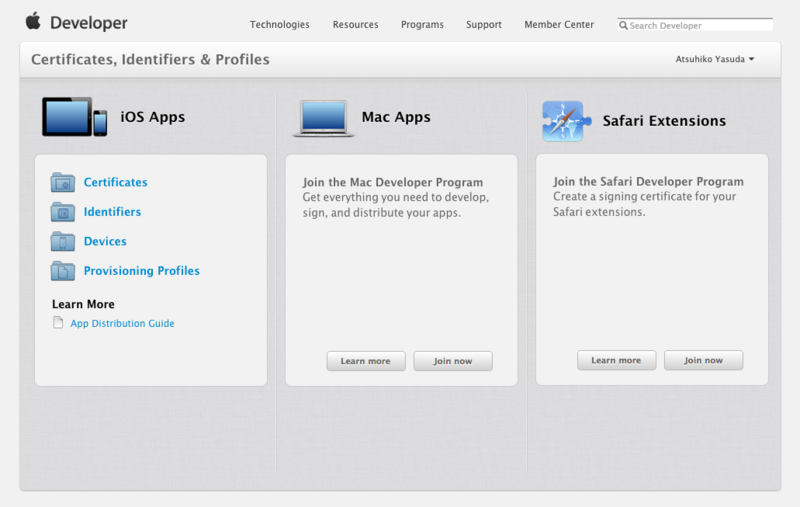Open the App Distribution Guide link
This screenshot has width=800, height=507.
(122, 323)
